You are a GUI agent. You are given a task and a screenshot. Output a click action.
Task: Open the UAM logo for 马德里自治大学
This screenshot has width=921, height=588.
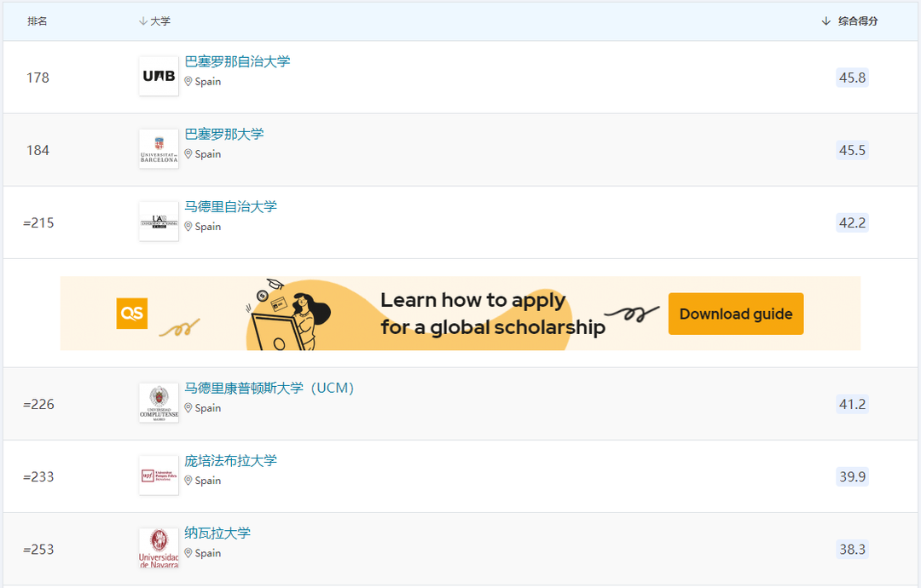[x=159, y=222]
